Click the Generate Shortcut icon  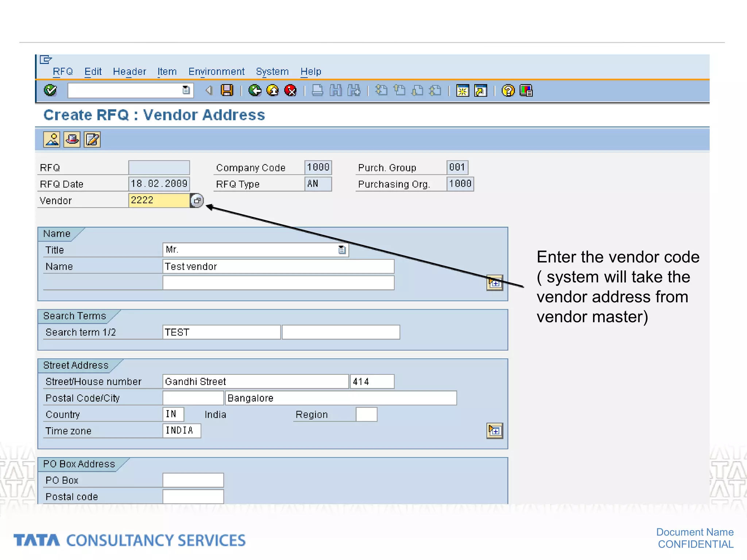click(x=481, y=90)
